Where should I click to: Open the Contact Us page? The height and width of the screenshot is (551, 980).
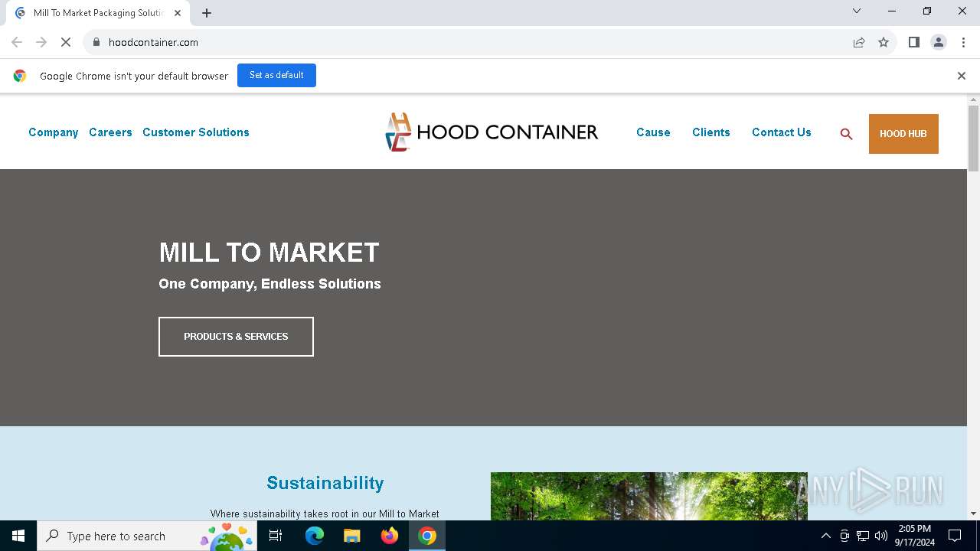tap(782, 132)
